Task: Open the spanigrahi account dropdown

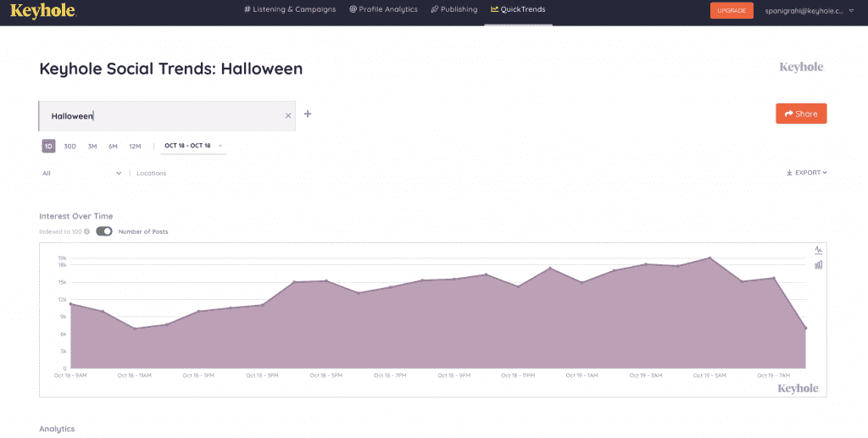Action: (810, 10)
